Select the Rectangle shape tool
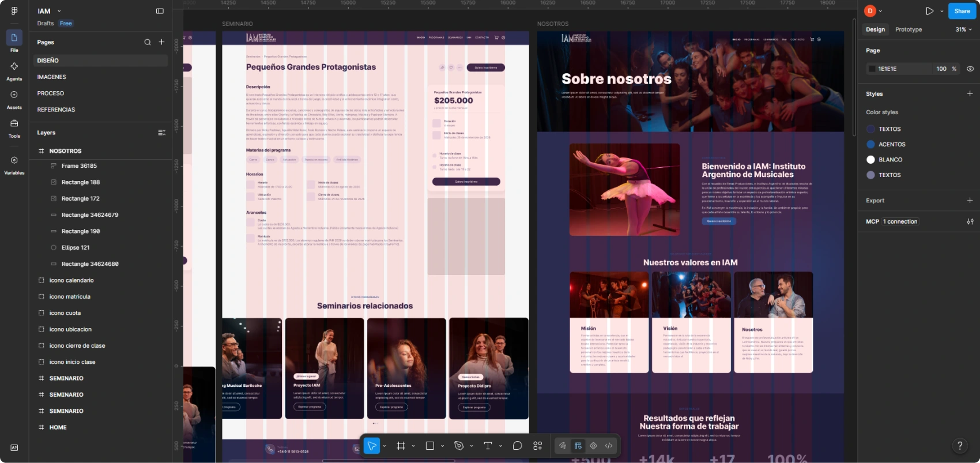 pos(429,446)
